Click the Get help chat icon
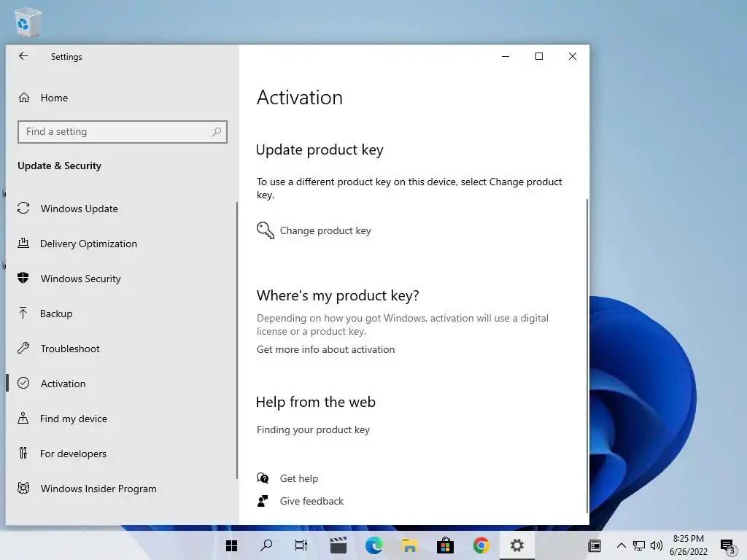This screenshot has height=560, width=747. [263, 478]
